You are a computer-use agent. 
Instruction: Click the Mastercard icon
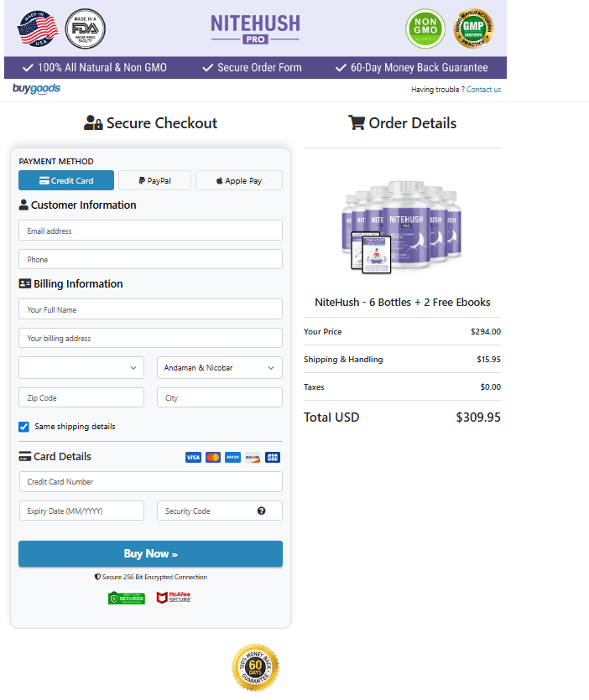pyautogui.click(x=213, y=457)
